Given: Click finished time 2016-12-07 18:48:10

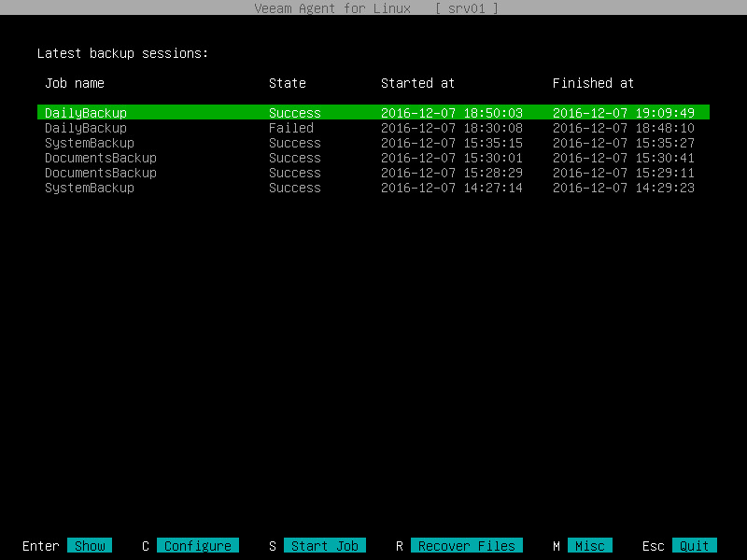Looking at the screenshot, I should (x=624, y=128).
